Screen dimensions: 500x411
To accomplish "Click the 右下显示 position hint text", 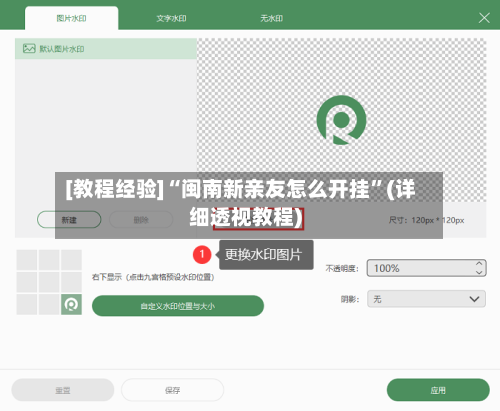I will 153,277.
